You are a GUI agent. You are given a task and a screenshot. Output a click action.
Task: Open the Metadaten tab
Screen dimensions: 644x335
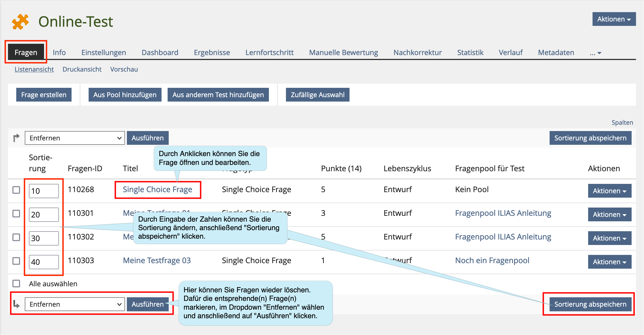coord(556,52)
